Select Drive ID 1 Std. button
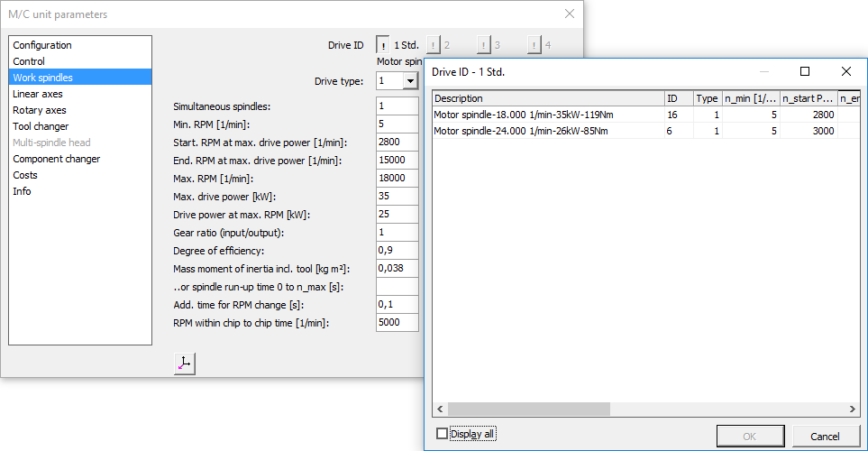Screen dimensions: 868x451 coord(383,45)
